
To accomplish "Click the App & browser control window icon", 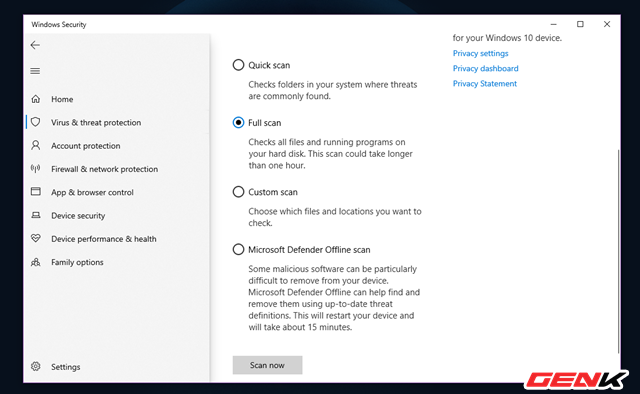I will point(36,191).
